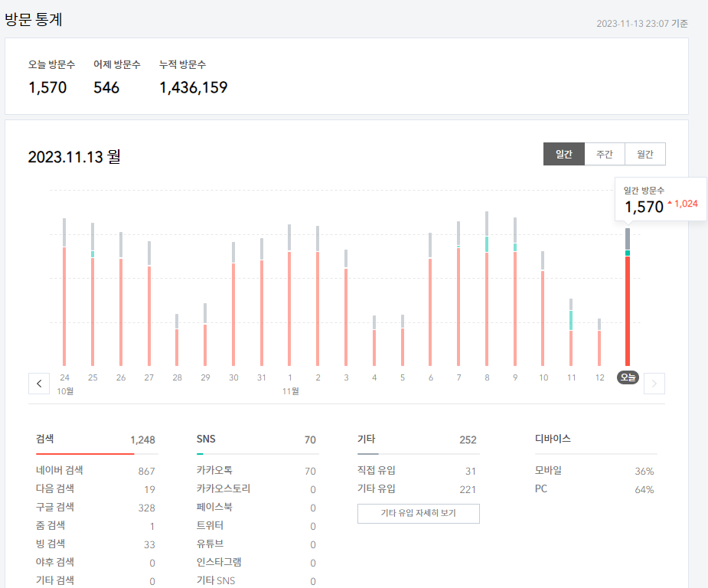
Task: Click the 기타 SNS row
Action: click(256, 581)
